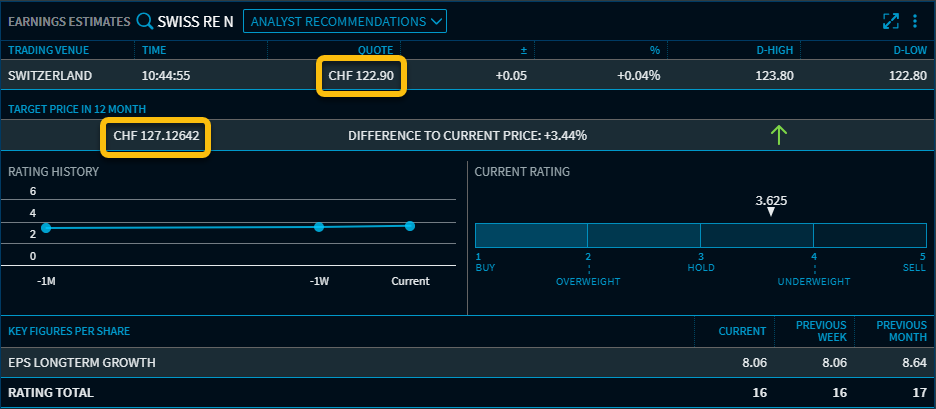Click Rating Total previous month value 17
This screenshot has height=409, width=936.
(x=920, y=393)
